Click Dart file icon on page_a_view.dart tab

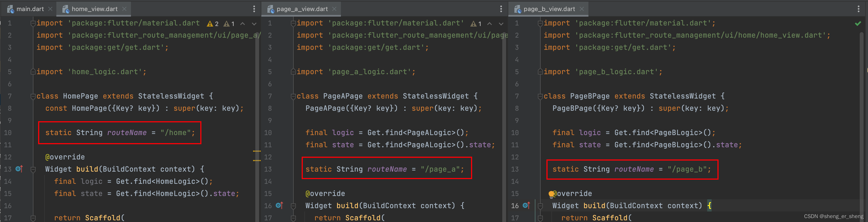tap(271, 9)
